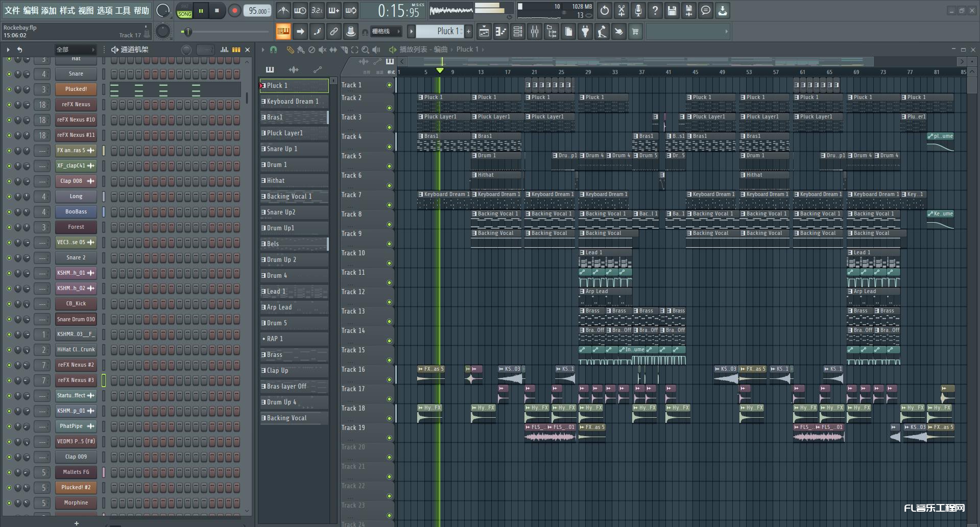980x527 pixels.
Task: Select the Backing Vocal 1 pattern in picker
Action: (x=294, y=197)
